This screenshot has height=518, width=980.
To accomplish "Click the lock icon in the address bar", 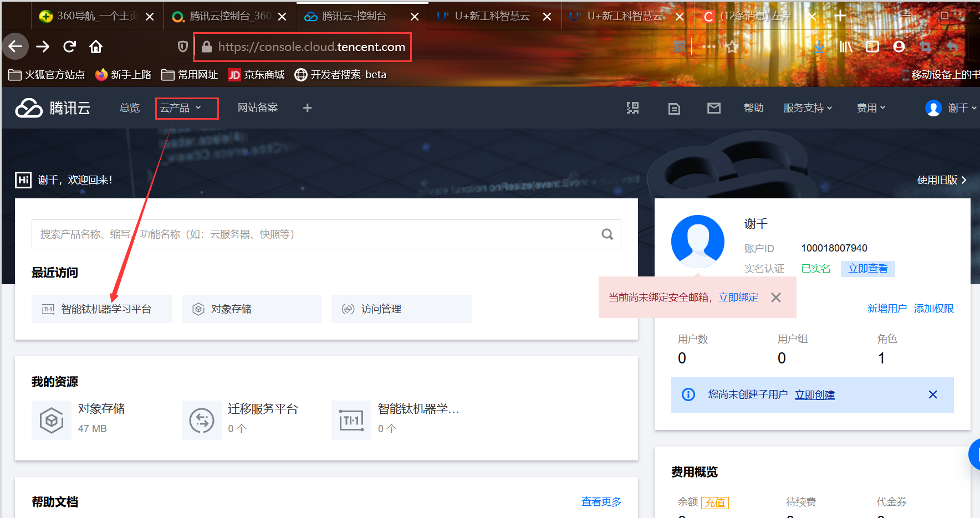I will coord(207,47).
